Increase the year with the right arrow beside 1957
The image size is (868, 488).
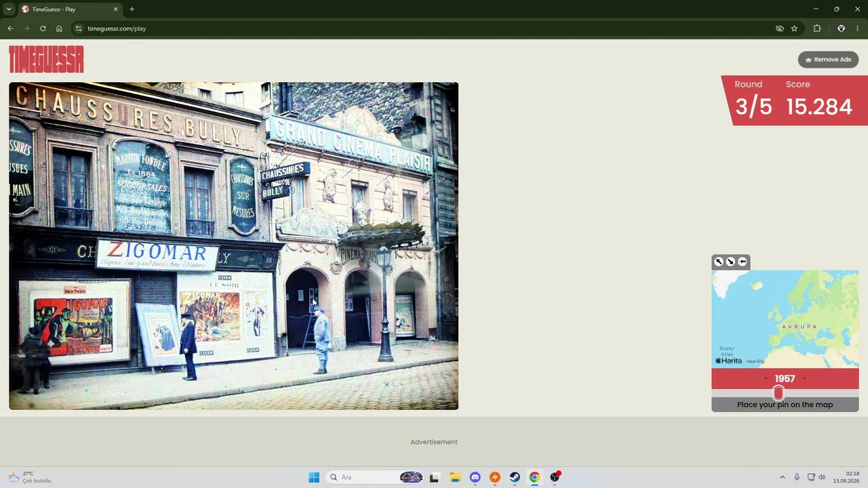tap(804, 379)
